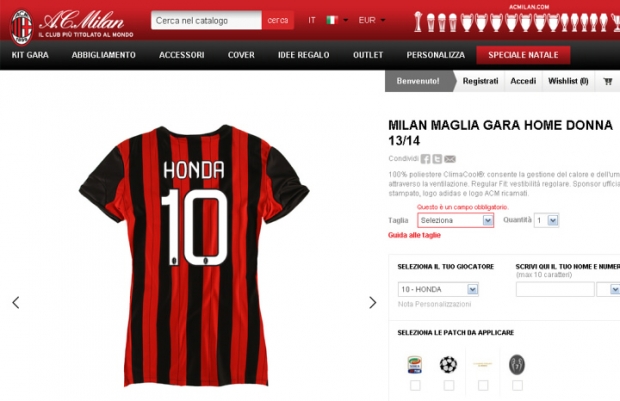The width and height of the screenshot is (620, 401).
Task: Open the EUR currency selector
Action: tap(372, 20)
